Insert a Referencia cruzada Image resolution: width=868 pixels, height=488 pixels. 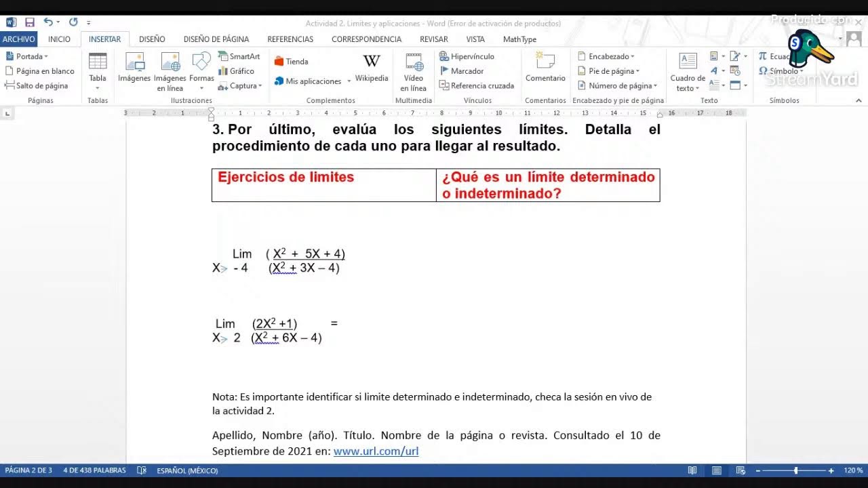tap(477, 86)
